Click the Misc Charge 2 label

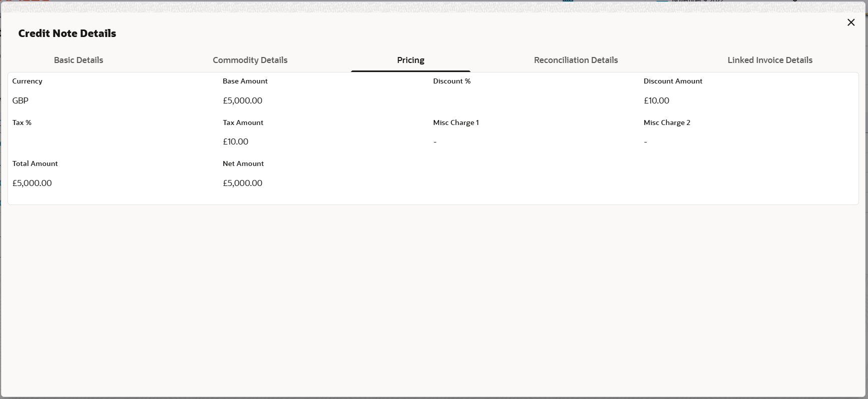tap(667, 122)
